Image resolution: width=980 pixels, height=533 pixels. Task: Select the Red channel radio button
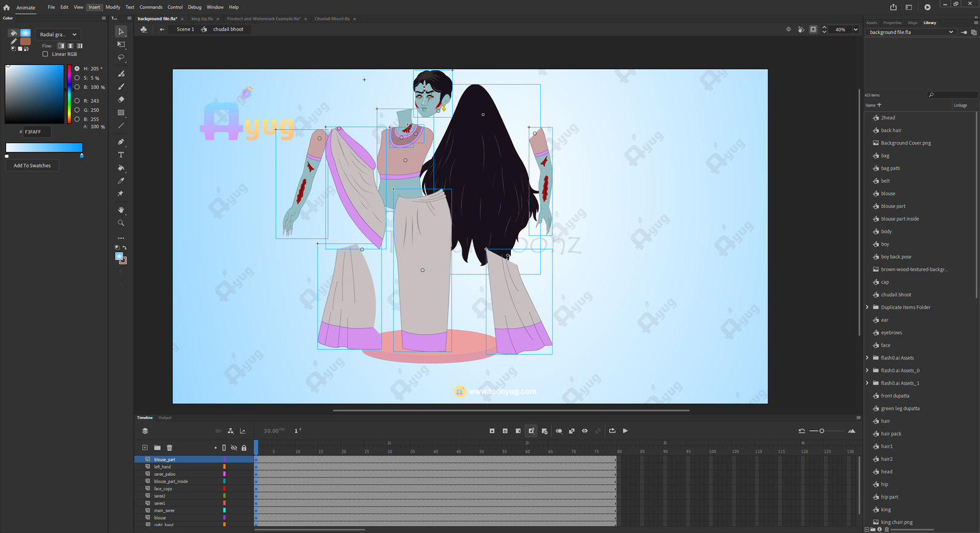point(77,100)
